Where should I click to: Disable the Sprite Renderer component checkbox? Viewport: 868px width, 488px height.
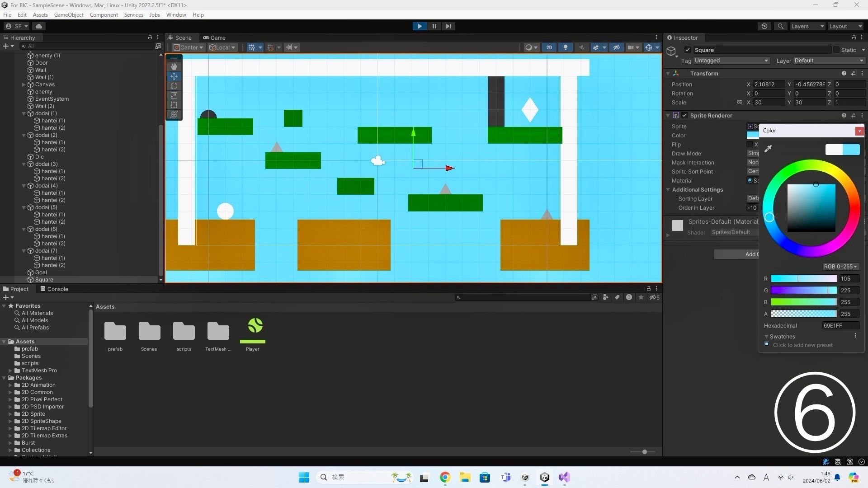[x=684, y=116]
